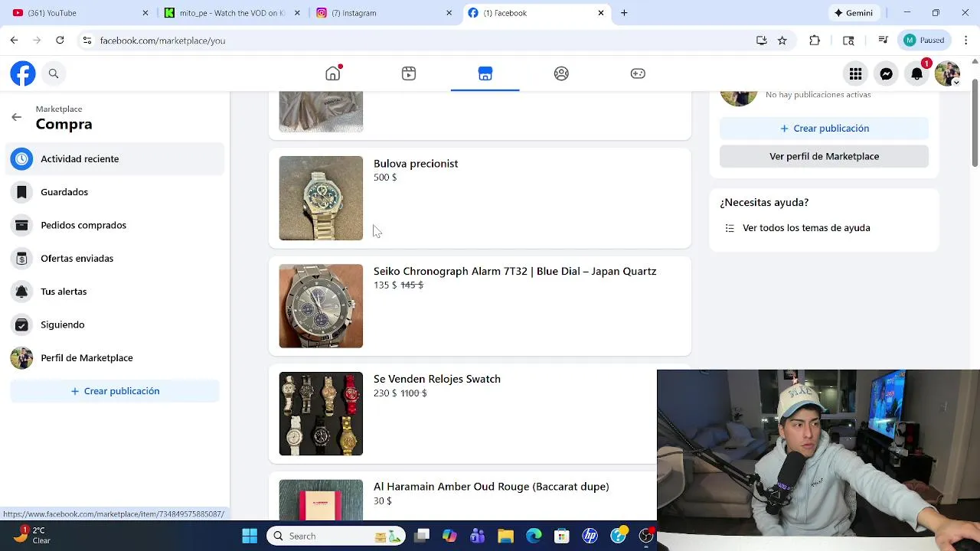Open Messenger chats icon

(x=886, y=73)
